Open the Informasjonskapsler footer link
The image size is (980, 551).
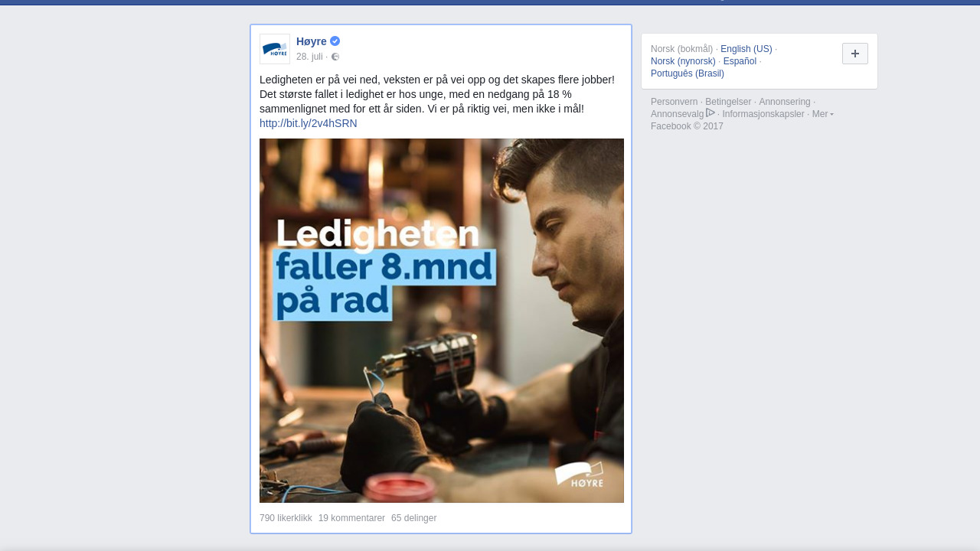pyautogui.click(x=763, y=114)
